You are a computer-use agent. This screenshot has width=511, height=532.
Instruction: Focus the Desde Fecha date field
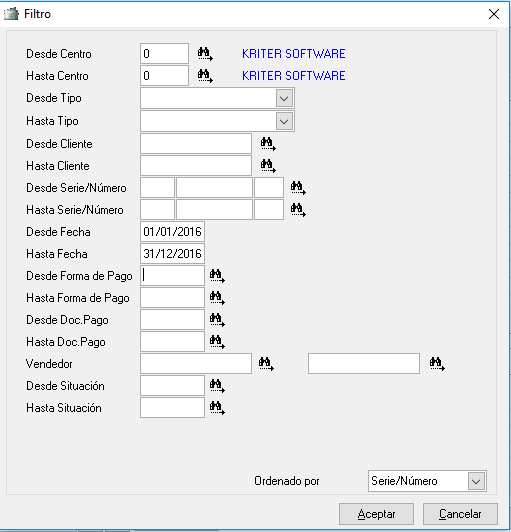pyautogui.click(x=172, y=232)
